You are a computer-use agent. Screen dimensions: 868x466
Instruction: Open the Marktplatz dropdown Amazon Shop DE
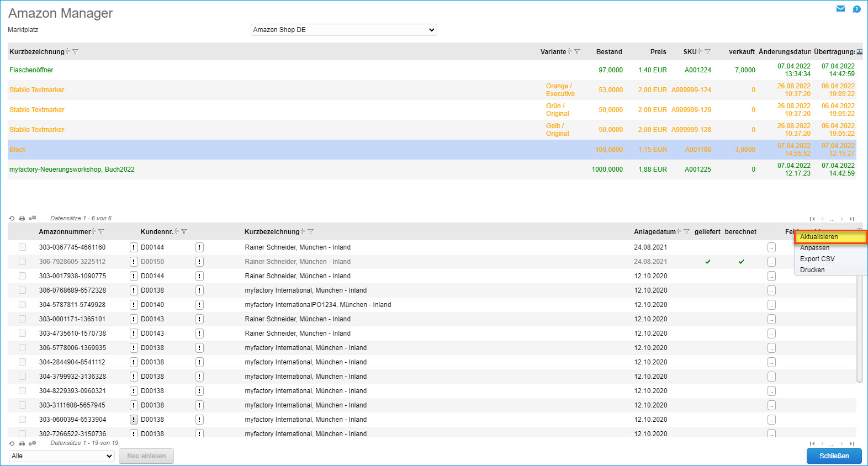[x=343, y=30]
